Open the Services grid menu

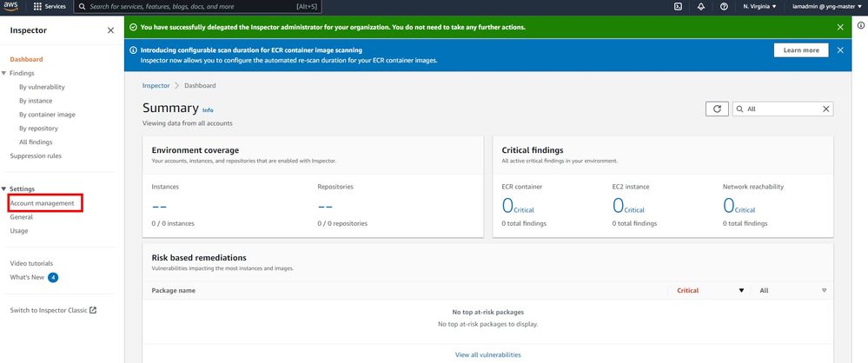pyautogui.click(x=50, y=7)
